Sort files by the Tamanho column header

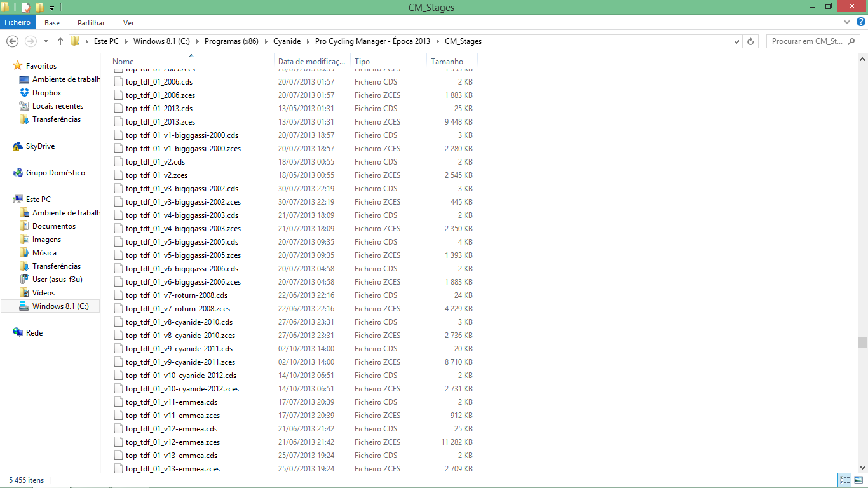pos(447,62)
